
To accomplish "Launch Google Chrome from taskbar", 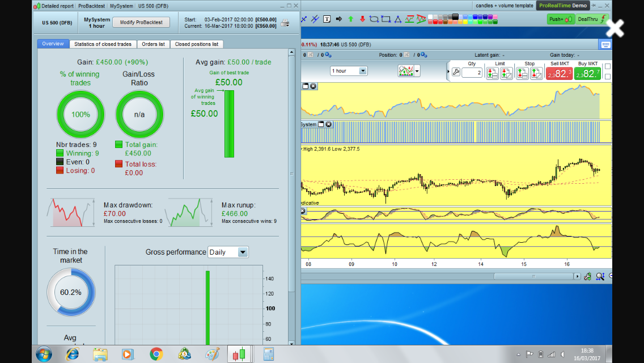I will tap(156, 354).
